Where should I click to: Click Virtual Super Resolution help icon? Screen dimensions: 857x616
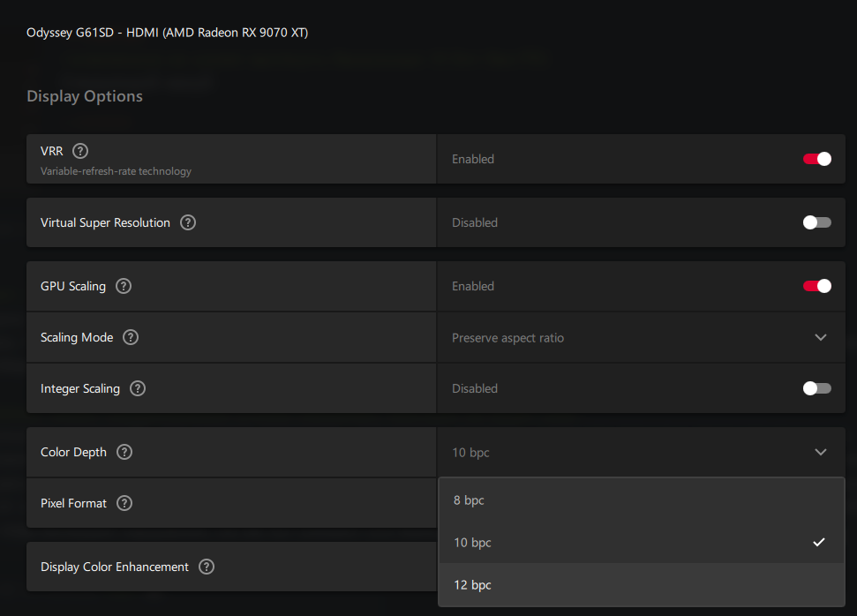click(188, 222)
